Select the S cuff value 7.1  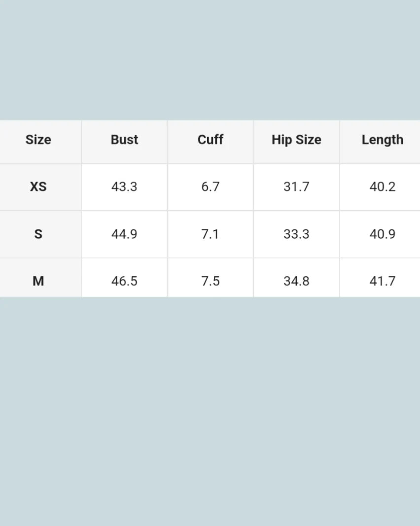210,234
